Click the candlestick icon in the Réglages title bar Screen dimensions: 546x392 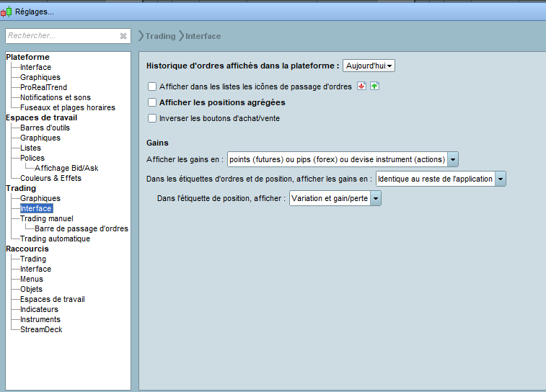tap(6, 12)
